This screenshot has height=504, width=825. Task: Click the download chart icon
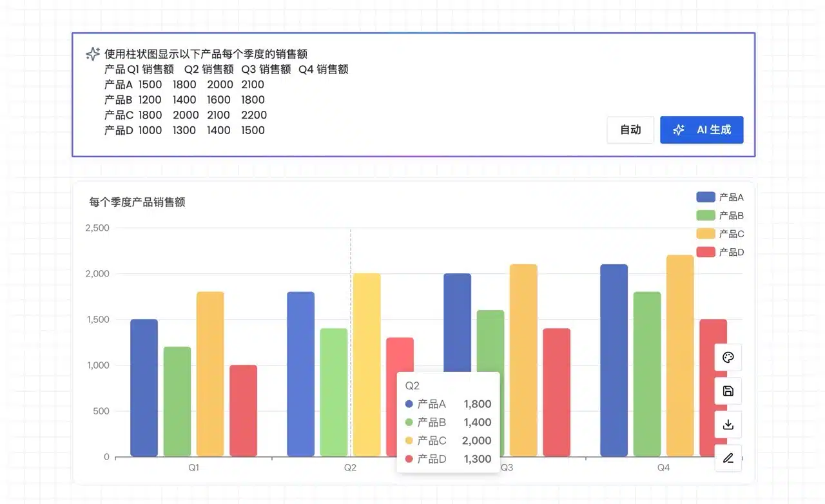728,425
